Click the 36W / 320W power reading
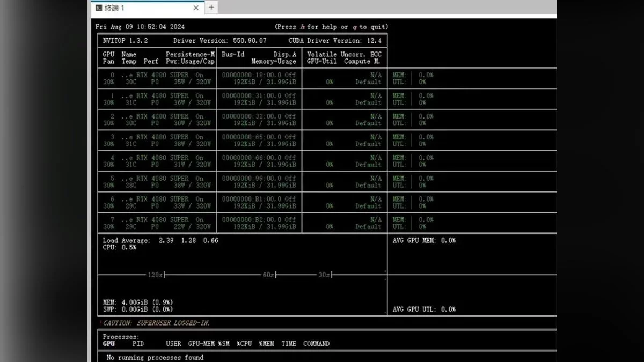 pos(192,102)
